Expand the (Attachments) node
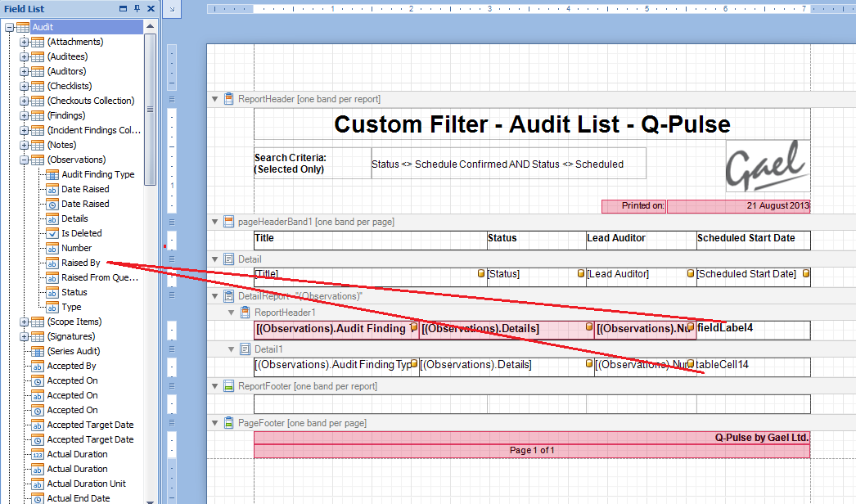Image resolution: width=856 pixels, height=504 pixels. click(x=24, y=42)
